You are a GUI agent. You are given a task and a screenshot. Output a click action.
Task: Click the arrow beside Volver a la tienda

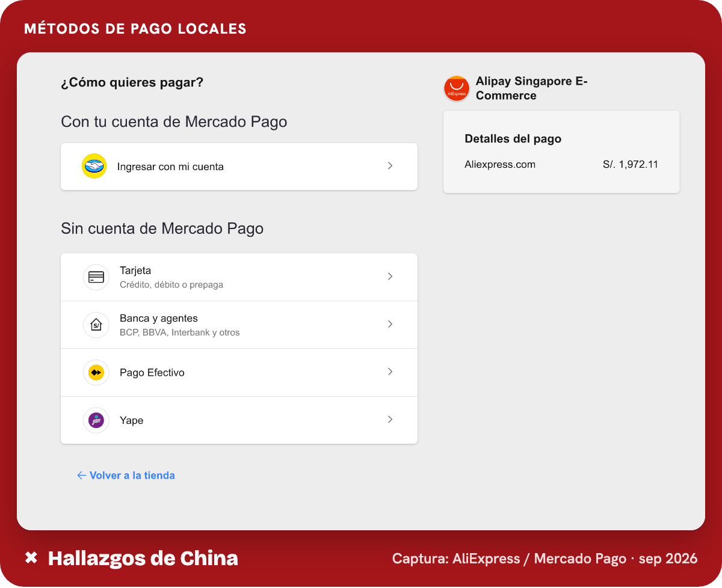click(x=82, y=476)
